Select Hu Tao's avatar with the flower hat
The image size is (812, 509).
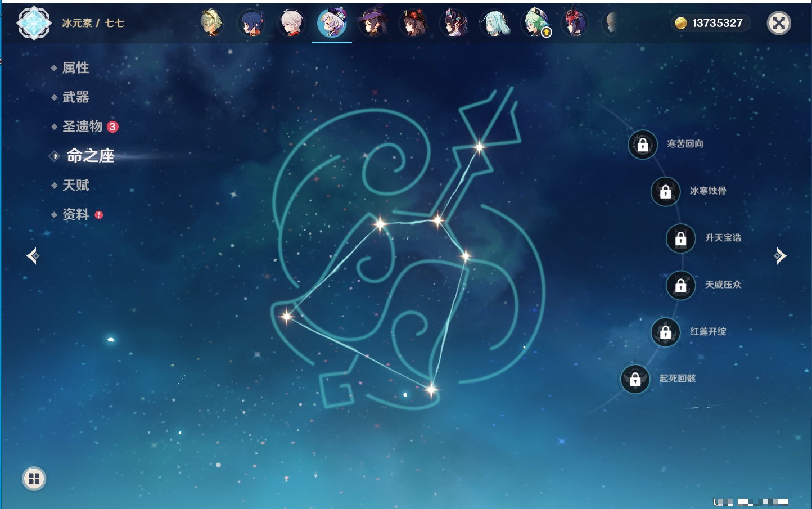[413, 23]
